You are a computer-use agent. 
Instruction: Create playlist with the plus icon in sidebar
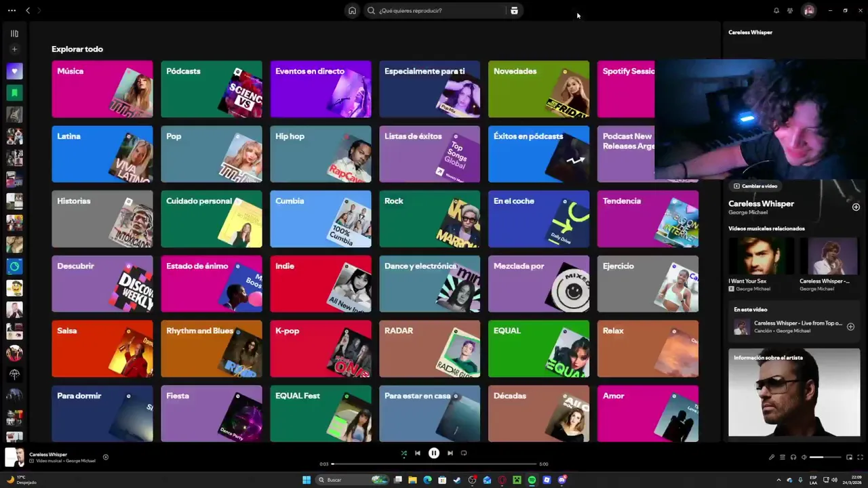pyautogui.click(x=14, y=49)
